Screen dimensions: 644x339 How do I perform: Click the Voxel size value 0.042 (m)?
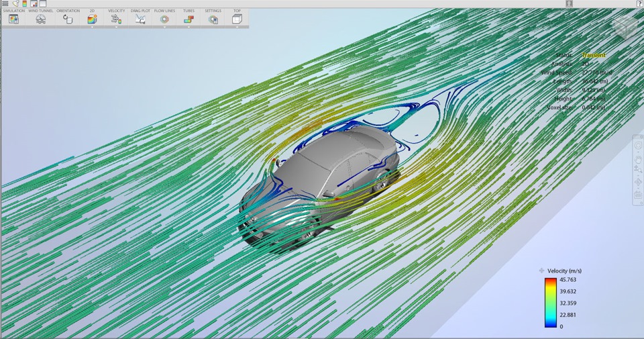(x=594, y=107)
